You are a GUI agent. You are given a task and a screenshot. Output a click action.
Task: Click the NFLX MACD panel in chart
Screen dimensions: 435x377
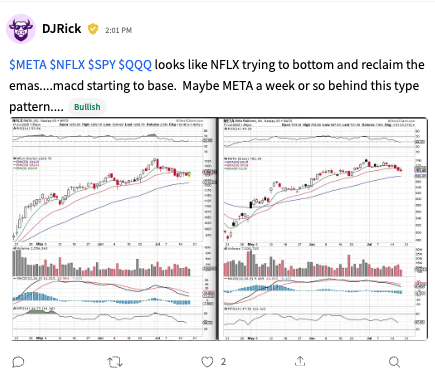pos(108,291)
